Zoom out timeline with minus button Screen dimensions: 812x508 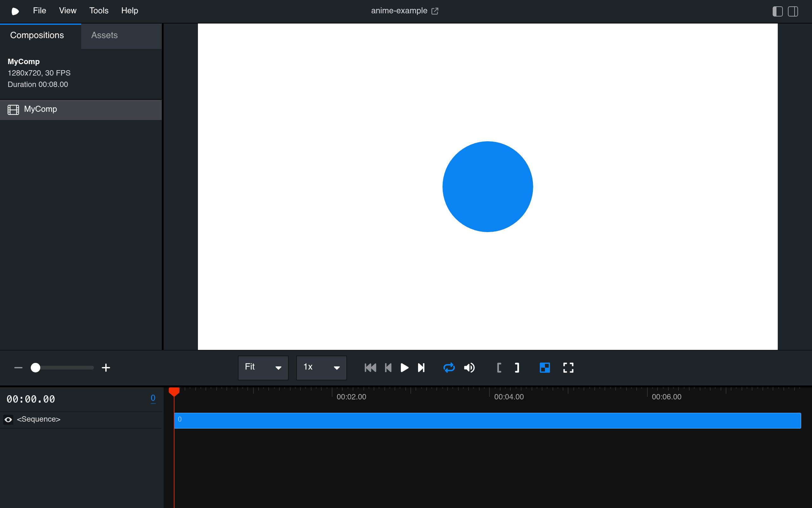18,368
